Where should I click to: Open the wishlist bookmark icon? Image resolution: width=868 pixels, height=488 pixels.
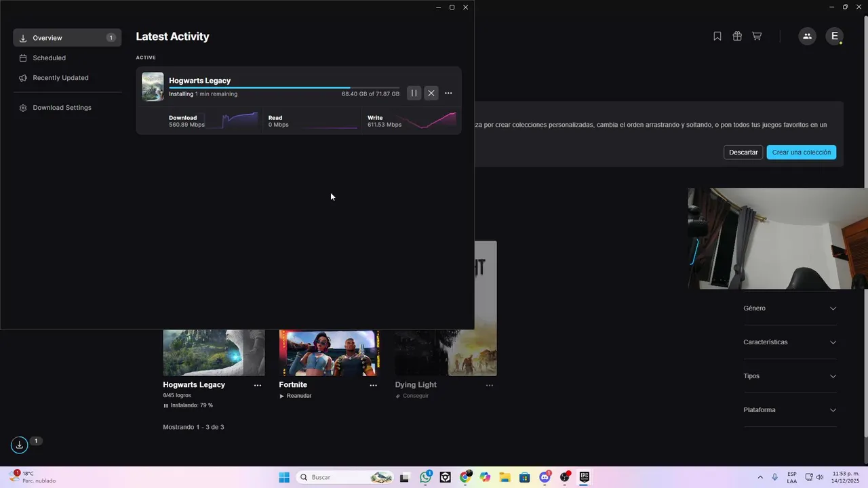pyautogui.click(x=717, y=37)
